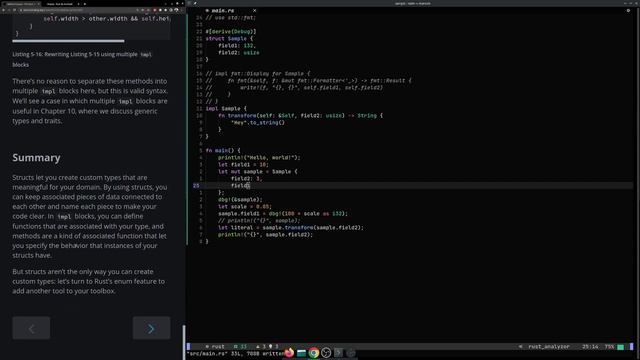Open the file manager dock icon
This screenshot has height=360, width=640.
tap(301, 353)
